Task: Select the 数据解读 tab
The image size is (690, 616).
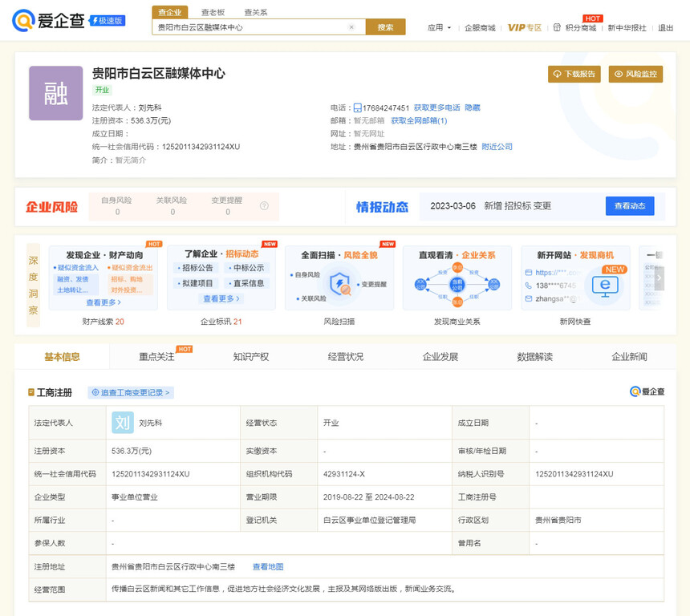Action: [x=534, y=356]
